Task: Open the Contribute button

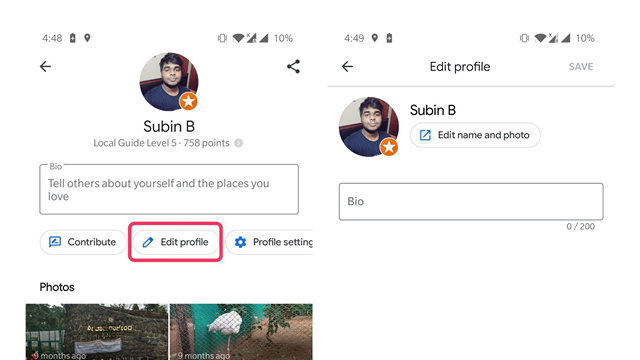Action: 83,242
